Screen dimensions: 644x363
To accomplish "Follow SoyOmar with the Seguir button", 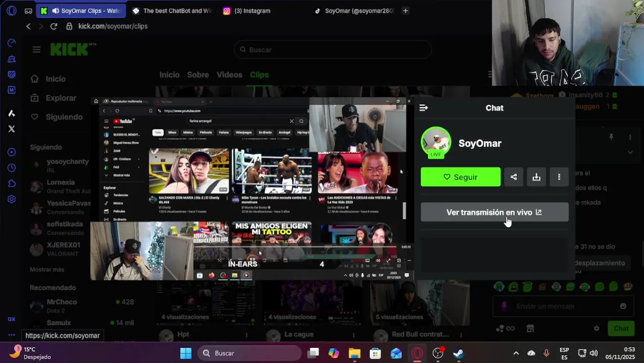I will (x=461, y=177).
